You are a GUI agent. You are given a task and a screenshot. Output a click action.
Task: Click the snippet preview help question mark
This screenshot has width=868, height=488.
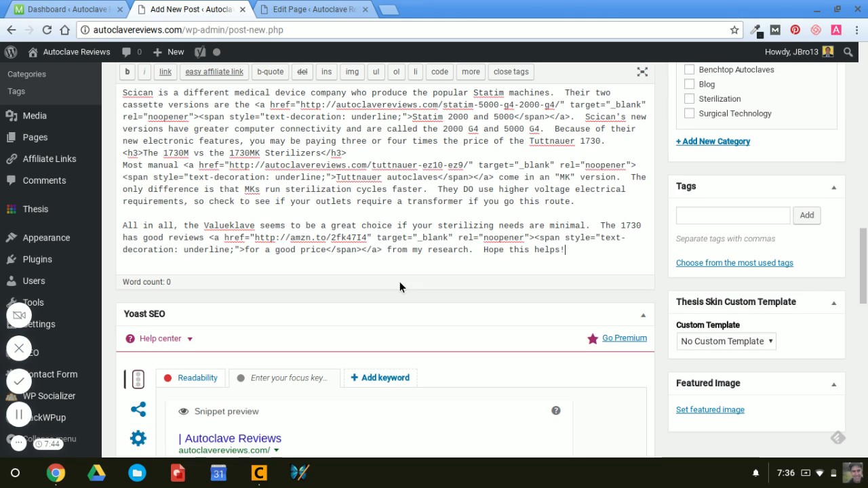pyautogui.click(x=556, y=410)
